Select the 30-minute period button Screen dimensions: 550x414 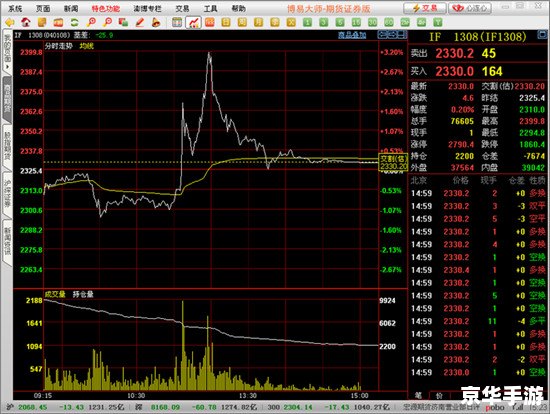click(x=372, y=22)
